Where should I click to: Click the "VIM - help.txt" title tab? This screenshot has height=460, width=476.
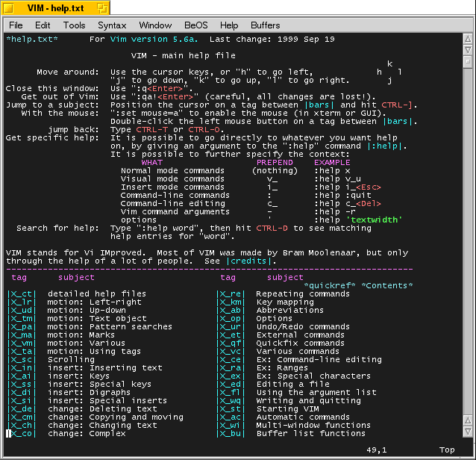click(55, 8)
